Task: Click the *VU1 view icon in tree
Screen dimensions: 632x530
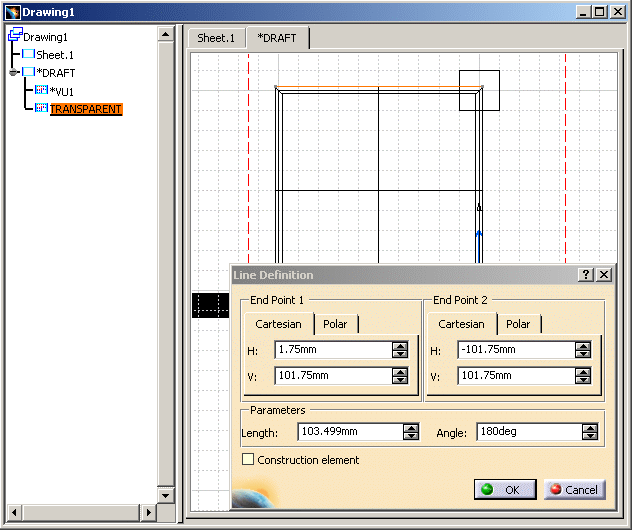Action: coord(41,91)
